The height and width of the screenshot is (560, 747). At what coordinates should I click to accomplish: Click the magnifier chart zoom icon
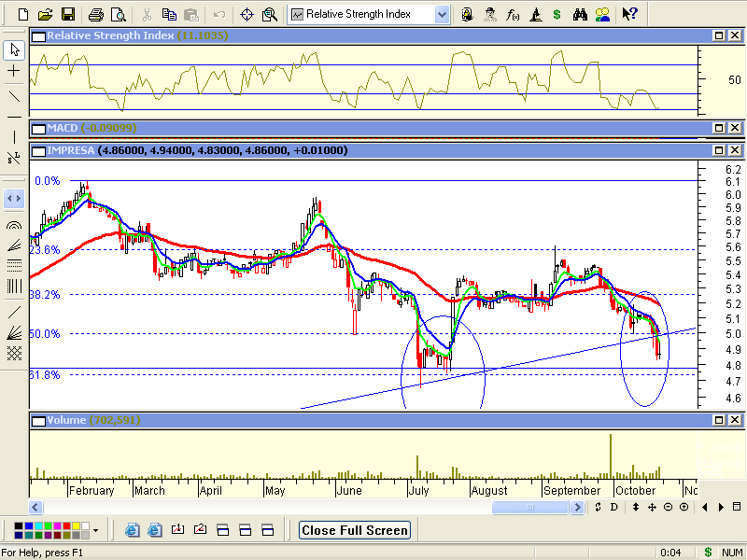pyautogui.click(x=270, y=15)
